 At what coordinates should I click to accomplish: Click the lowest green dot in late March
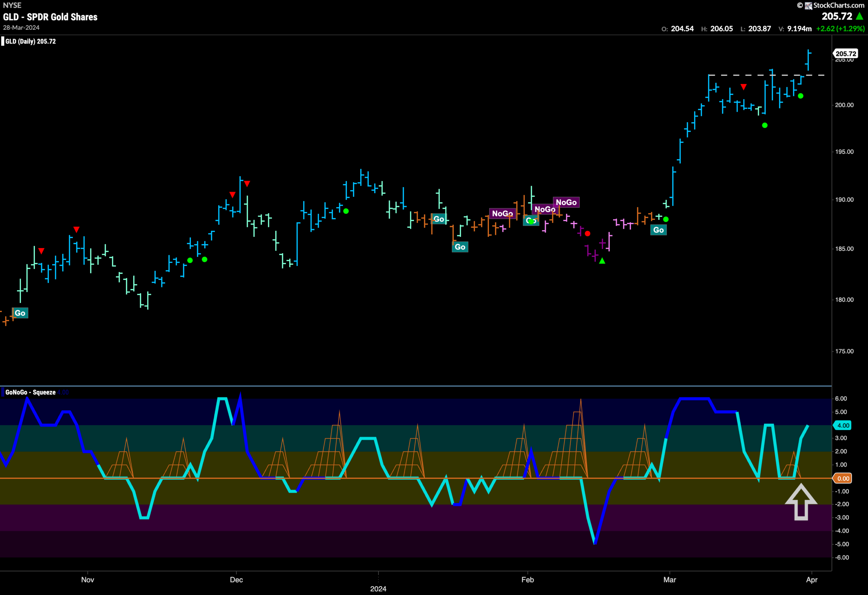765,125
